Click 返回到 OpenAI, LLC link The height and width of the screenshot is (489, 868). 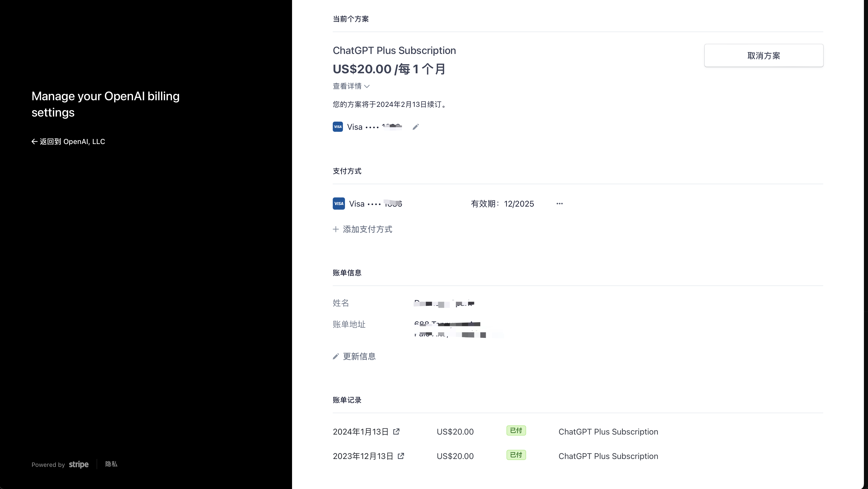pos(68,141)
